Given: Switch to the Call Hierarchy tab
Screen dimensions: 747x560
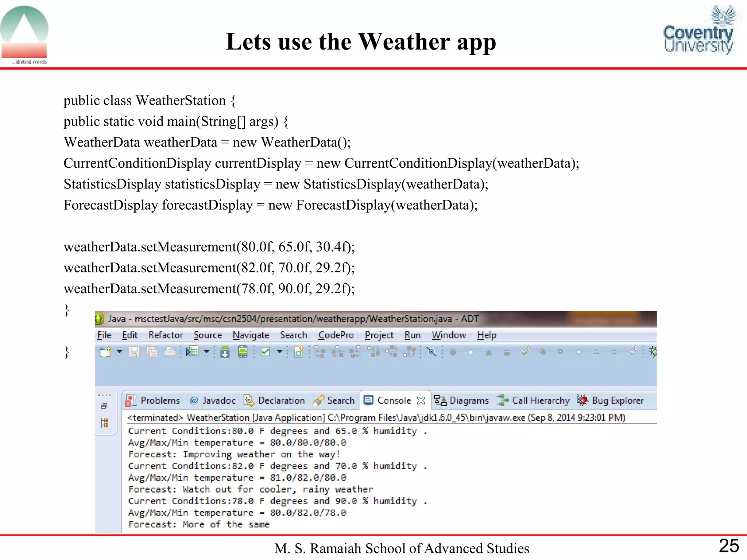Looking at the screenshot, I should 533,400.
